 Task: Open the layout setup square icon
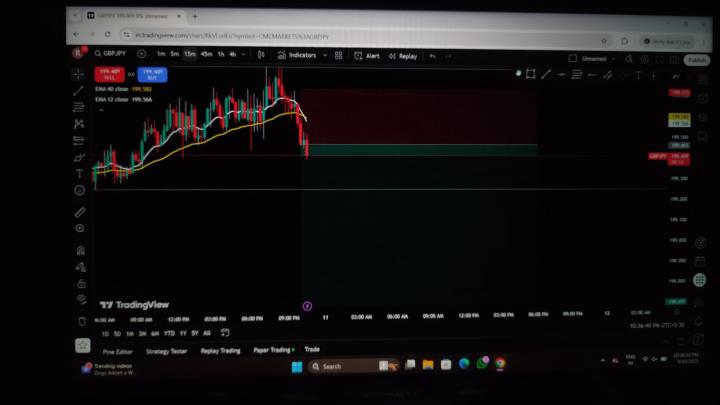pos(573,58)
